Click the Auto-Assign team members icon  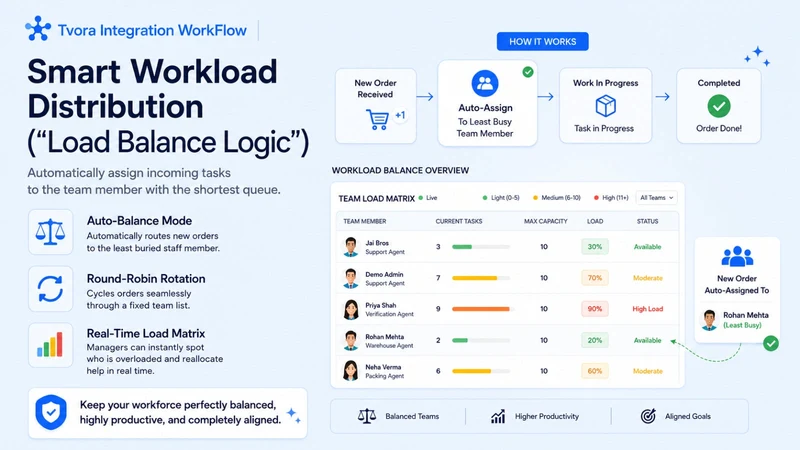coord(485,83)
